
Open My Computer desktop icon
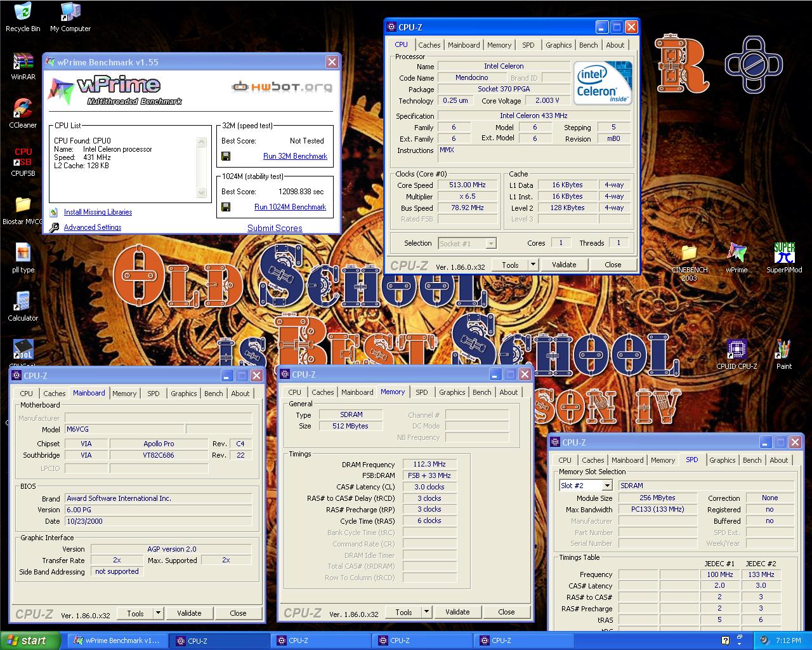click(70, 17)
